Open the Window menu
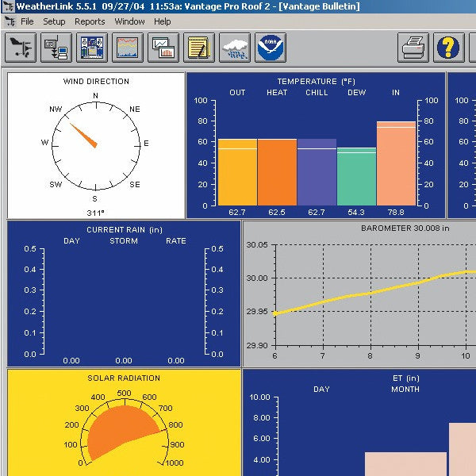476x476 pixels. tap(129, 21)
